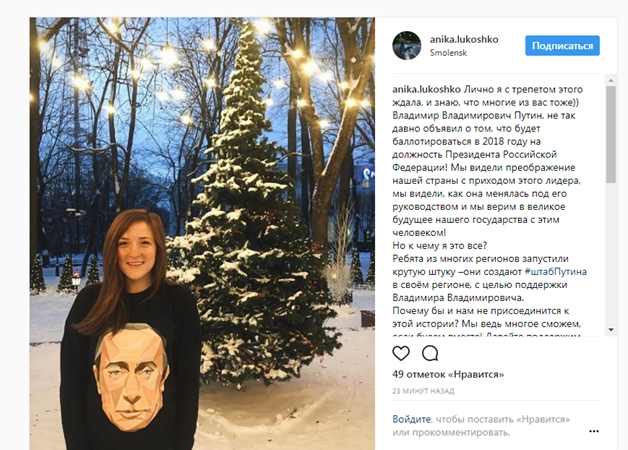Click the 23 минут назад timestamp

pos(423,391)
